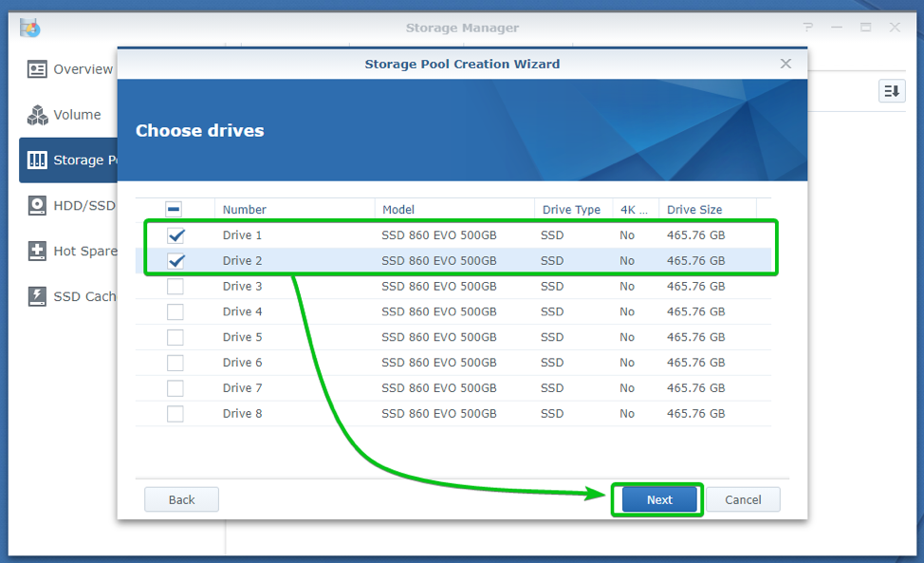Screen dimensions: 924x563
Task: Click the Overview sidebar icon
Action: coord(37,69)
